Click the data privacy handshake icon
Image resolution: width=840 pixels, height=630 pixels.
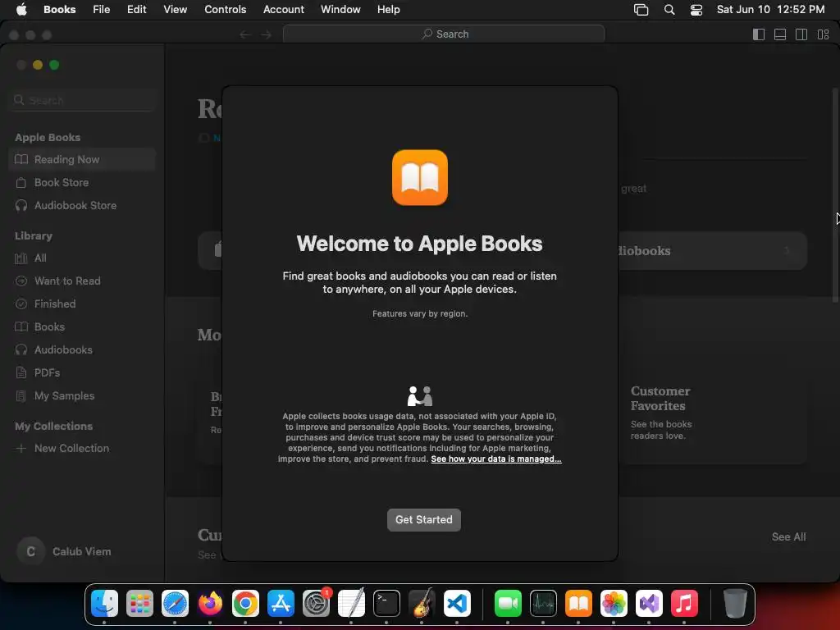420,396
